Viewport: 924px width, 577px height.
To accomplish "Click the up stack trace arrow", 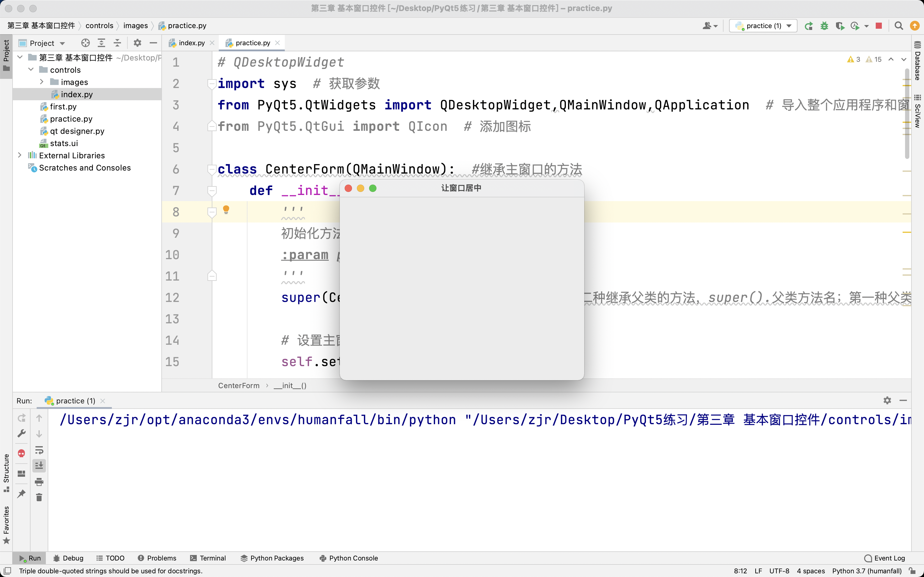I will tap(39, 418).
